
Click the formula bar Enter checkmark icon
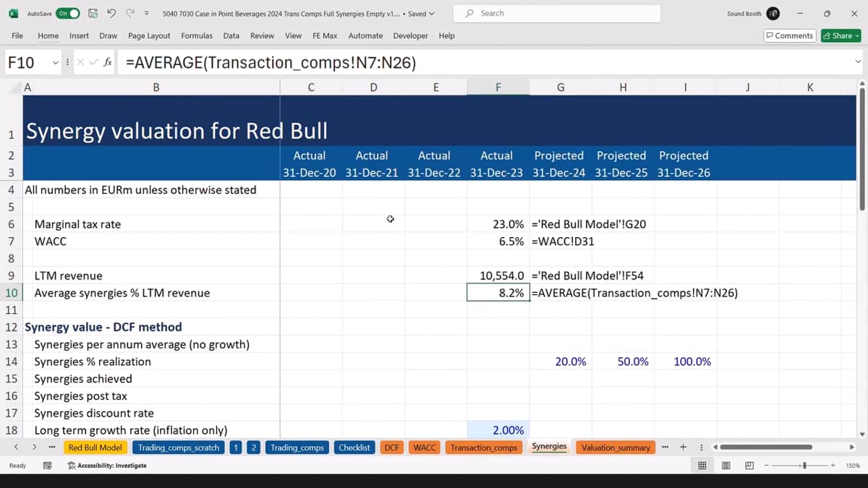point(93,63)
